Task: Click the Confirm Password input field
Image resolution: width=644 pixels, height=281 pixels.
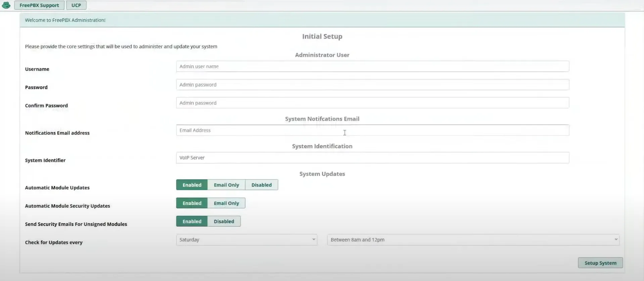Action: [372, 103]
